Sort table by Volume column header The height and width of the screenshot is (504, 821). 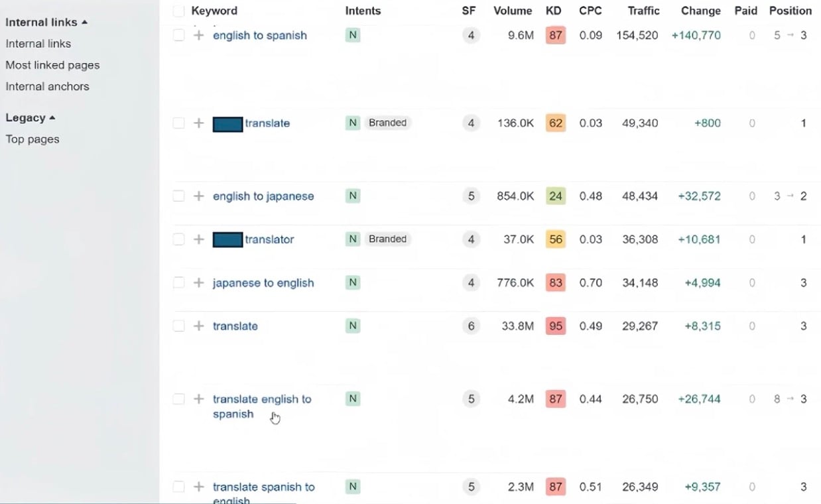pyautogui.click(x=512, y=11)
